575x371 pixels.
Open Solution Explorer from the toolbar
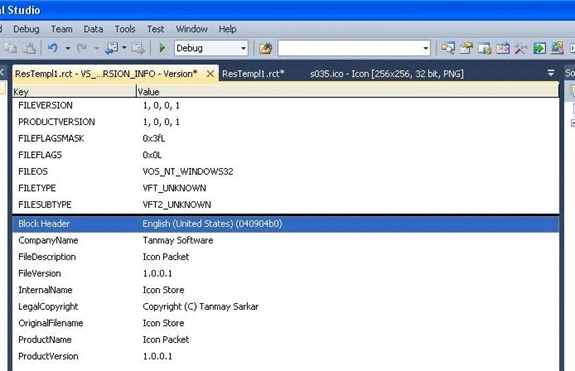pyautogui.click(x=448, y=48)
